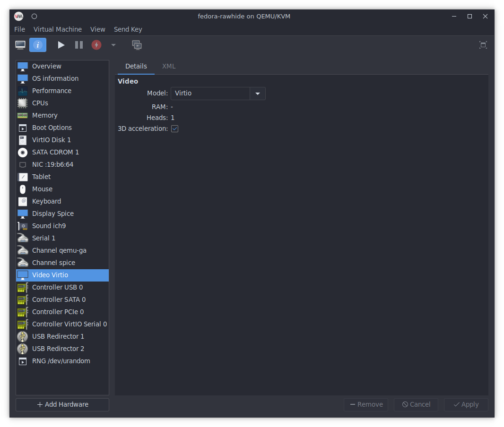Click the Remove button

click(x=365, y=404)
